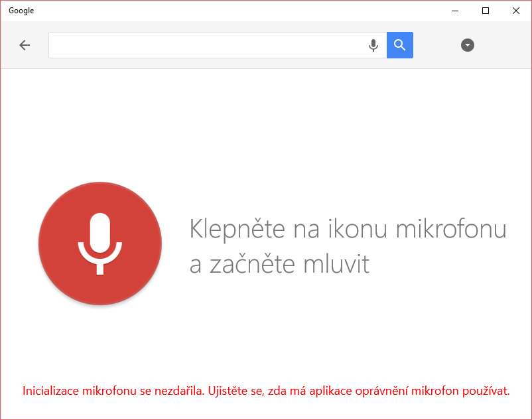Click the red microphone initialization error message
Image resolution: width=532 pixels, height=420 pixels.
(x=266, y=391)
